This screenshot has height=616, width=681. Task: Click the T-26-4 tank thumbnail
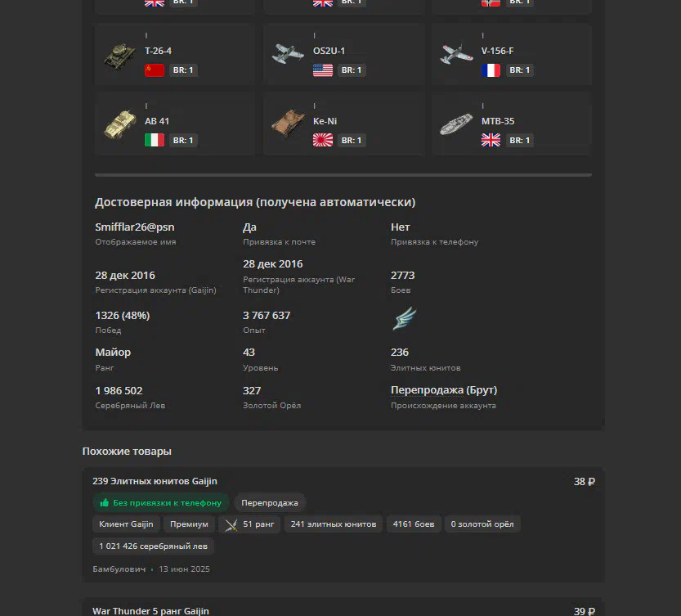(x=119, y=56)
